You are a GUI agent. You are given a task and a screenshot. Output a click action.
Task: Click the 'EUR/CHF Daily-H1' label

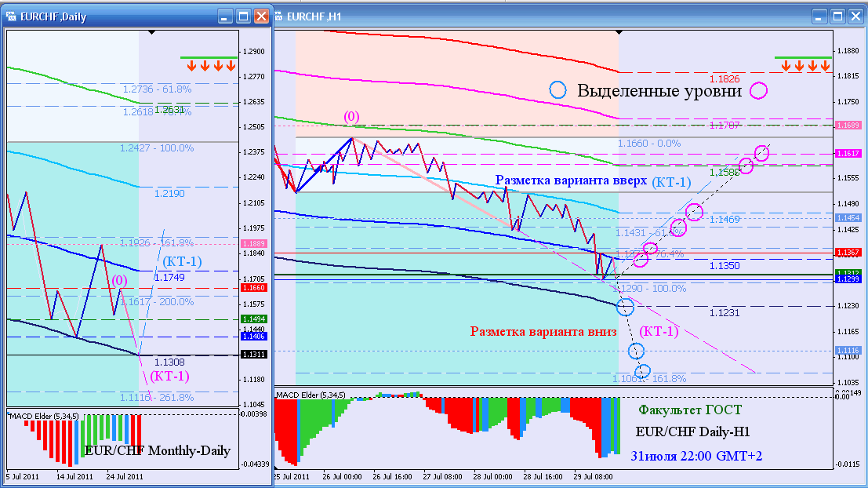click(692, 432)
